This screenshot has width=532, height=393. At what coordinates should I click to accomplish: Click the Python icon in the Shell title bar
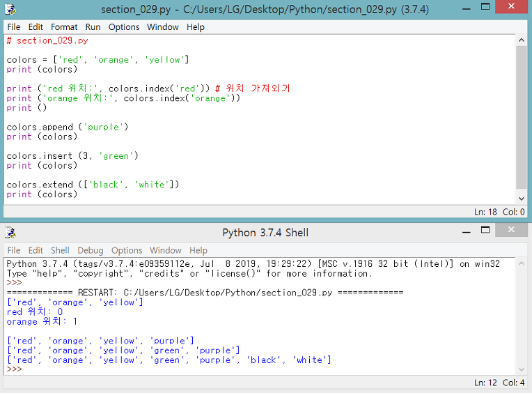10,233
